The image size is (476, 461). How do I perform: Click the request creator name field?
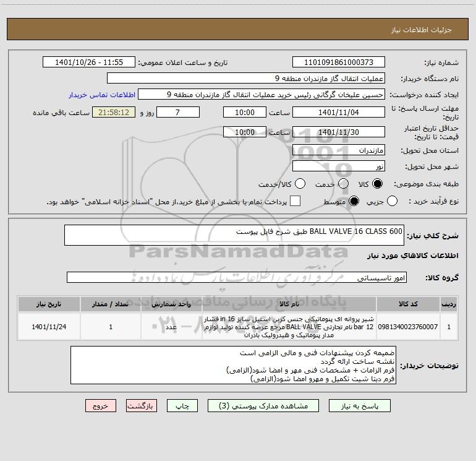tap(261, 95)
